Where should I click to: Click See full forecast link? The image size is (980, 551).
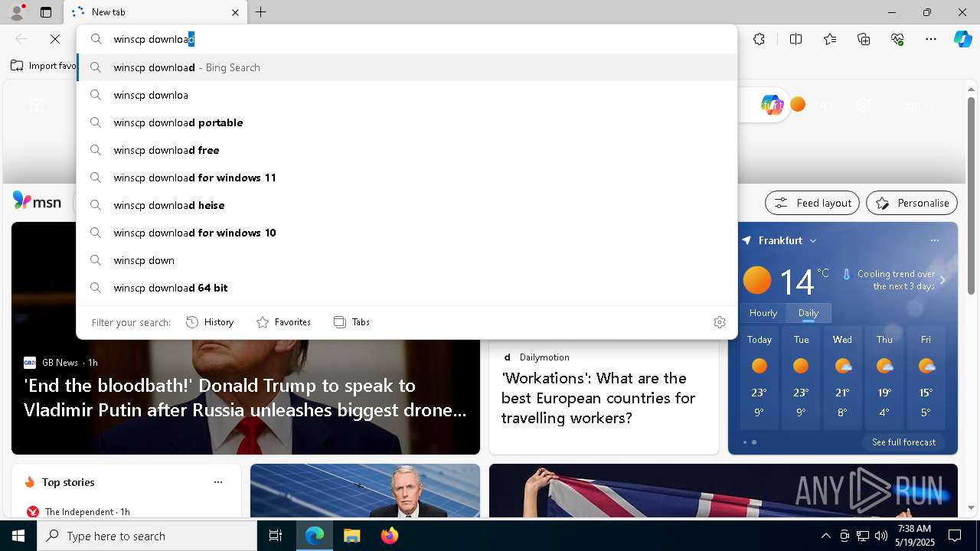[903, 442]
